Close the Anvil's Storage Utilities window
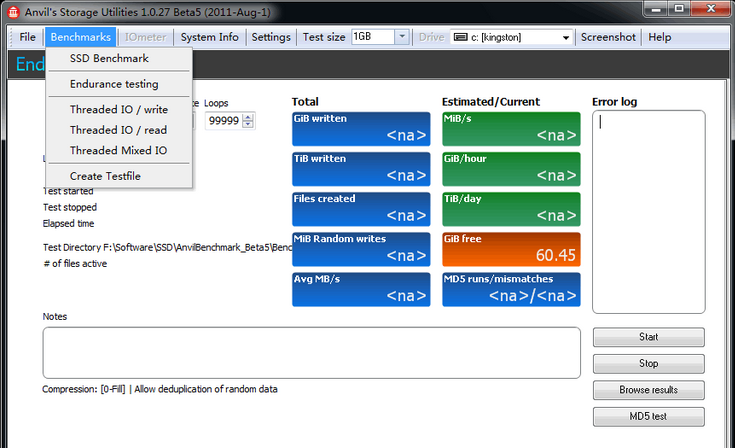 (x=711, y=8)
